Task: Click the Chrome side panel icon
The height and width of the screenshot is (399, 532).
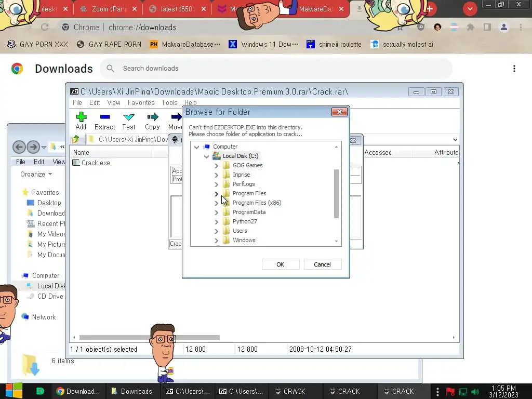Action: click(487, 27)
